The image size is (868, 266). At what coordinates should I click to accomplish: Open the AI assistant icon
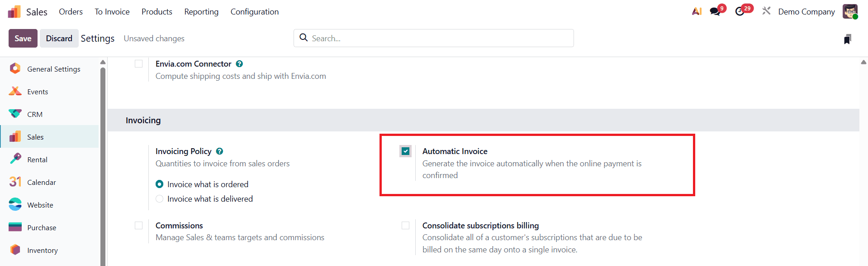[x=697, y=11]
